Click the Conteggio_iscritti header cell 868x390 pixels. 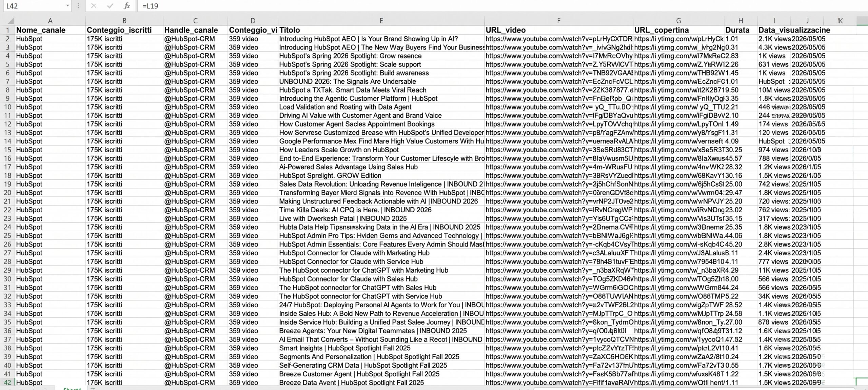click(x=124, y=30)
